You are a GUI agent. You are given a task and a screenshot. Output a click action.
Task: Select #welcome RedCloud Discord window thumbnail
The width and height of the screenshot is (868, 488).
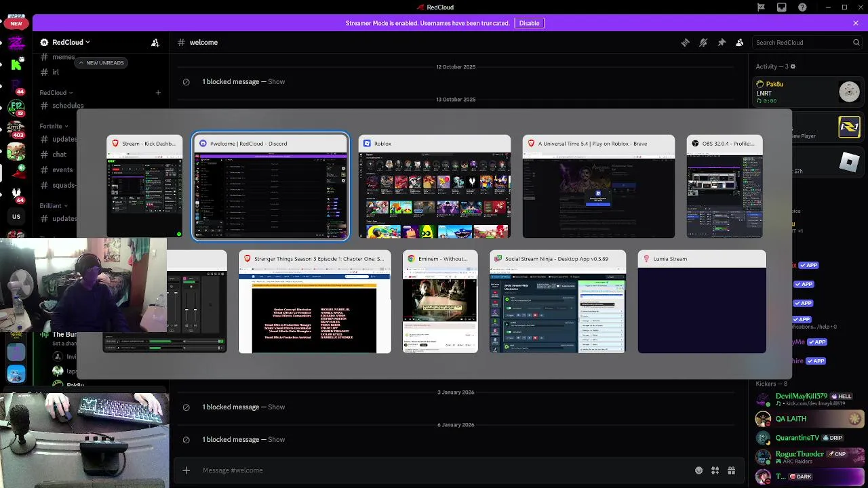[x=271, y=186]
